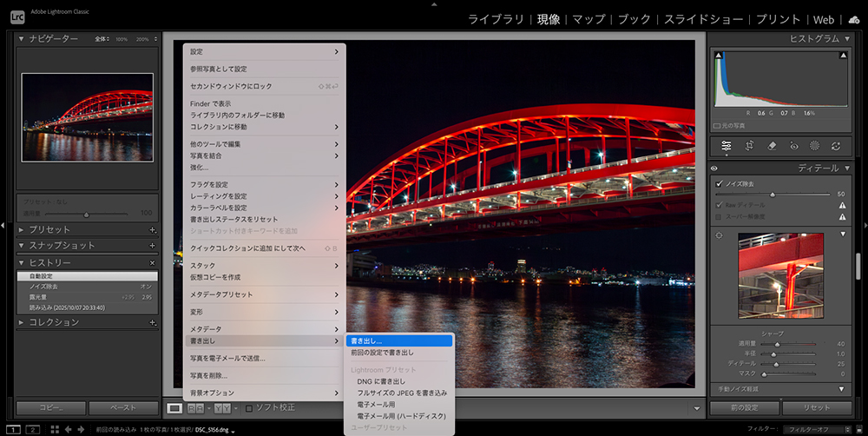Click the grid view icon in filmstrip bar

tap(56, 429)
